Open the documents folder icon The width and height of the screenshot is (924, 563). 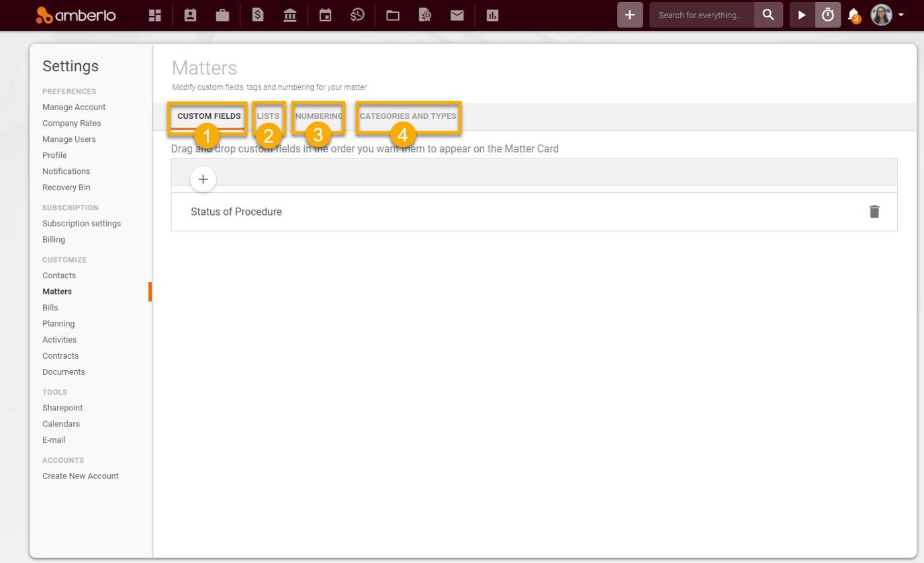[x=393, y=15]
